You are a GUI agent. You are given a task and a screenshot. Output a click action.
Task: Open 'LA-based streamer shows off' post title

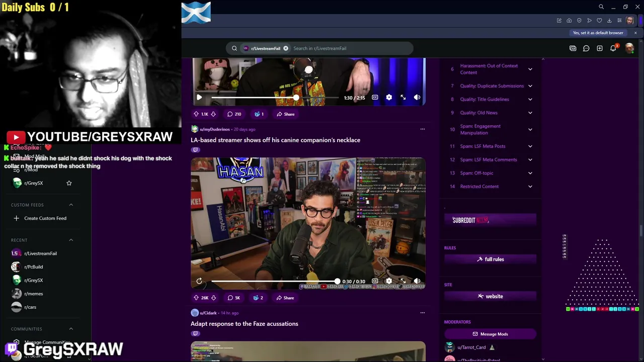(275, 140)
